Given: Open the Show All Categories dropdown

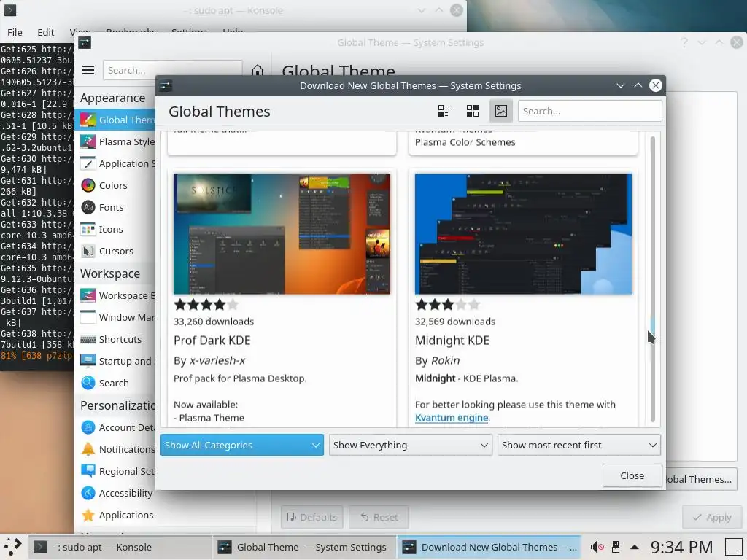Looking at the screenshot, I should pos(242,445).
